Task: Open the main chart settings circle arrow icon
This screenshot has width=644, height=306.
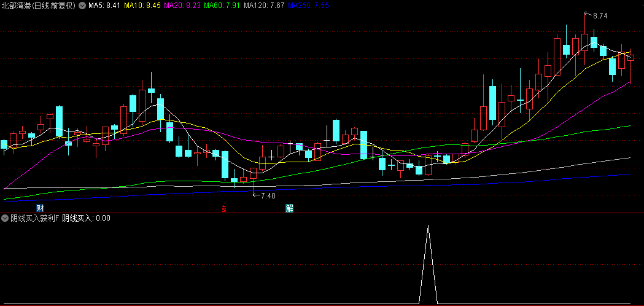Action: point(82,6)
